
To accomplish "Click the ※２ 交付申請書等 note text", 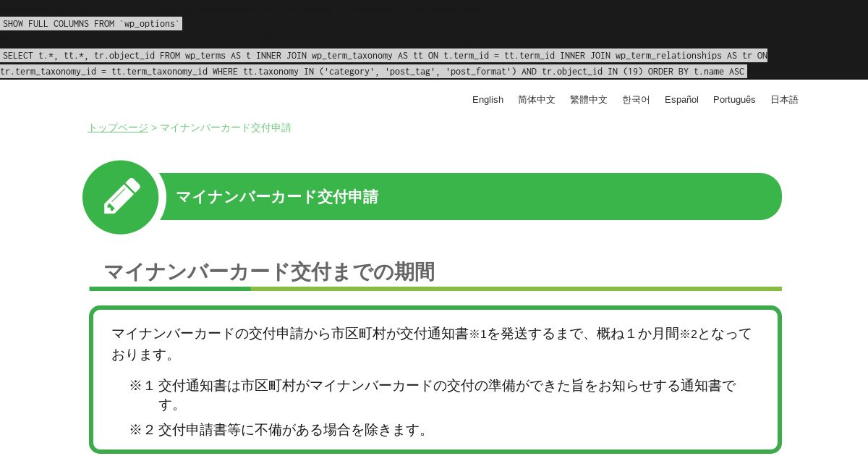I will click(x=281, y=430).
